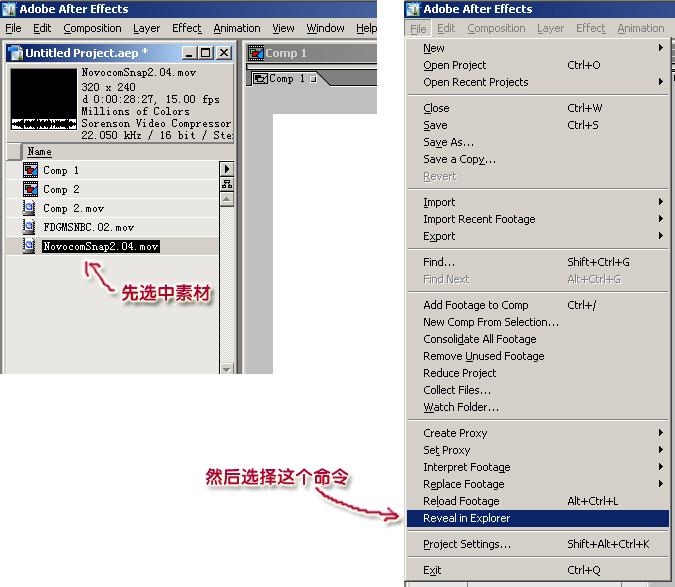Click the project list scroll down arrow

[x=226, y=369]
